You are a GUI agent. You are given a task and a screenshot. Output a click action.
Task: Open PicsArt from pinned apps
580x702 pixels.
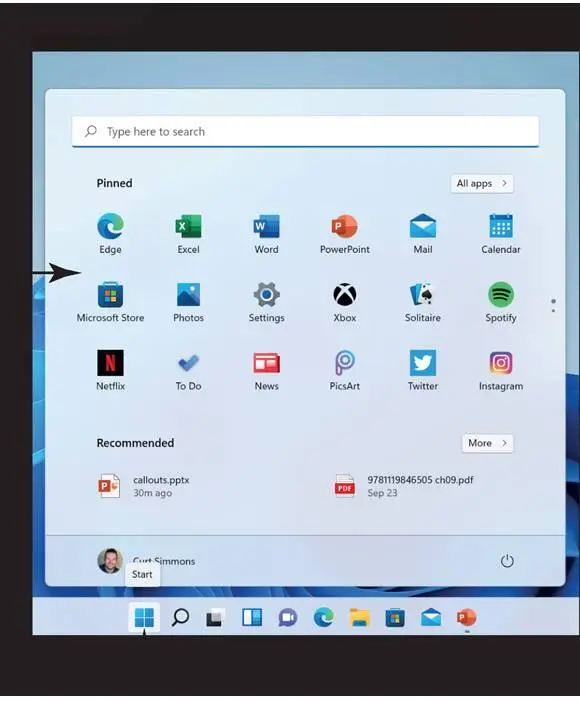coord(344,370)
